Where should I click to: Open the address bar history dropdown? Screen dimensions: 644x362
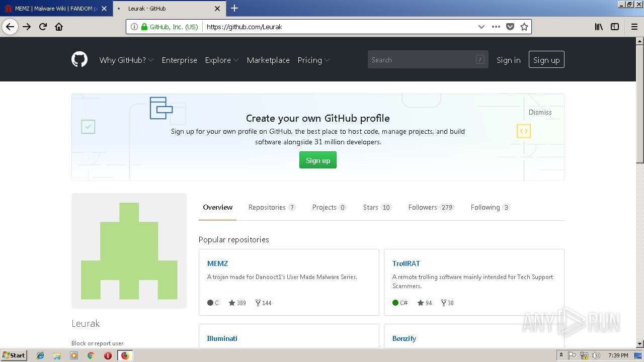click(481, 27)
